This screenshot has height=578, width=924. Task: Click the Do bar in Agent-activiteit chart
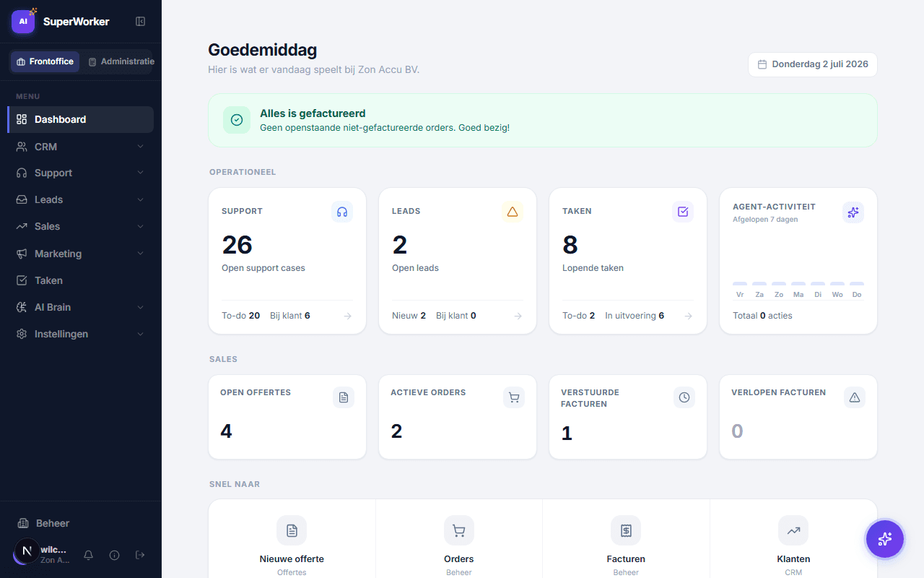pyautogui.click(x=857, y=284)
